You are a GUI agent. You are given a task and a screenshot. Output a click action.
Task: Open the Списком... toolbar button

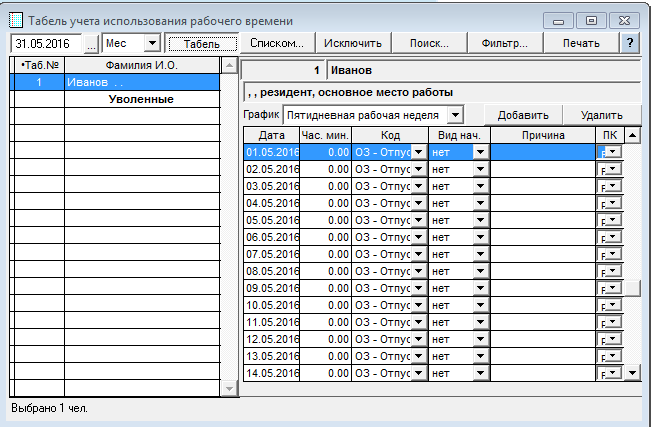coord(277,43)
